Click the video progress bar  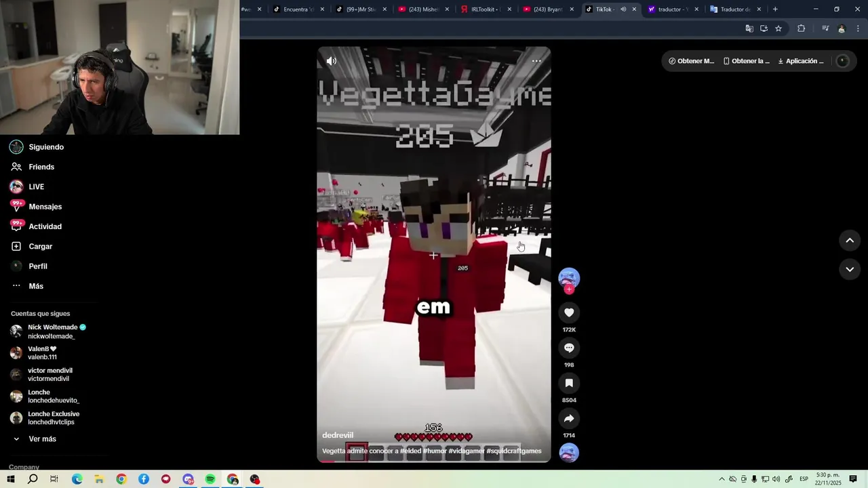[434, 462]
